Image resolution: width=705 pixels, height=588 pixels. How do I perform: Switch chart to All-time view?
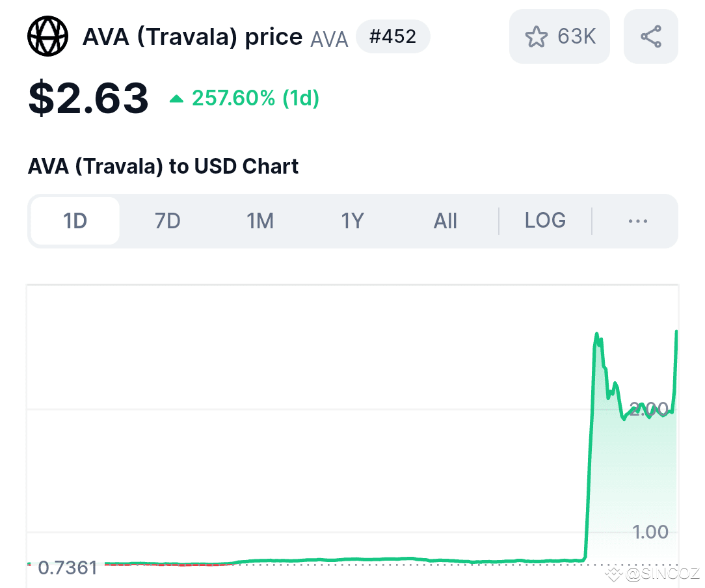[x=445, y=220]
